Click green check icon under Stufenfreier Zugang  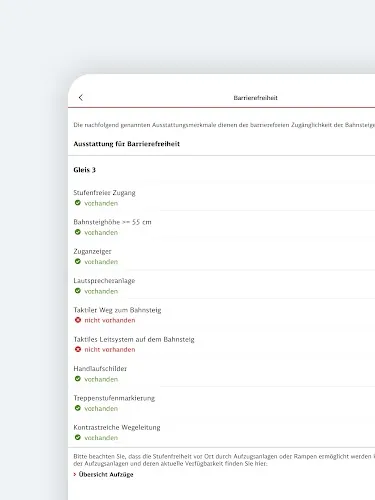pyautogui.click(x=78, y=203)
